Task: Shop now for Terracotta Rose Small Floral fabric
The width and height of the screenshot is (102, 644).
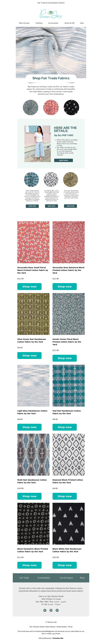Action: (29, 287)
